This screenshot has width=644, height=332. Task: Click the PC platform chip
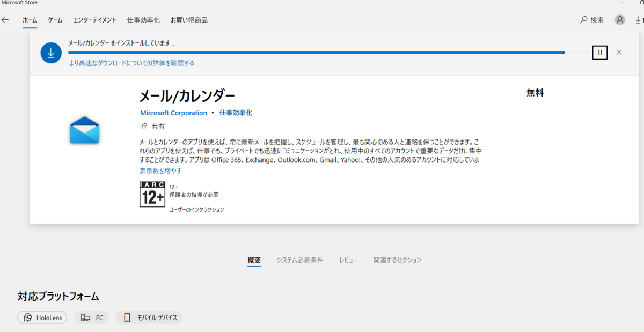coord(91,318)
